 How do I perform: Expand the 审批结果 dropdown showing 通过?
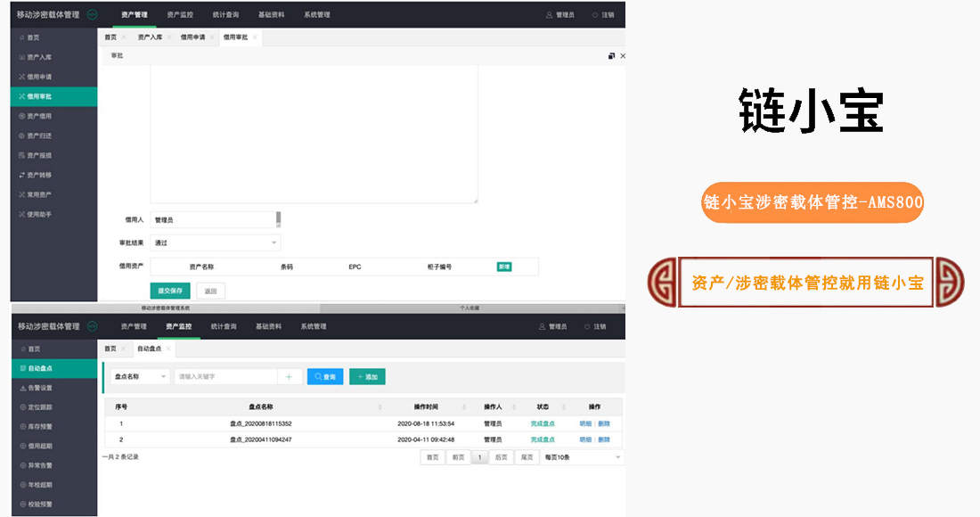point(215,242)
